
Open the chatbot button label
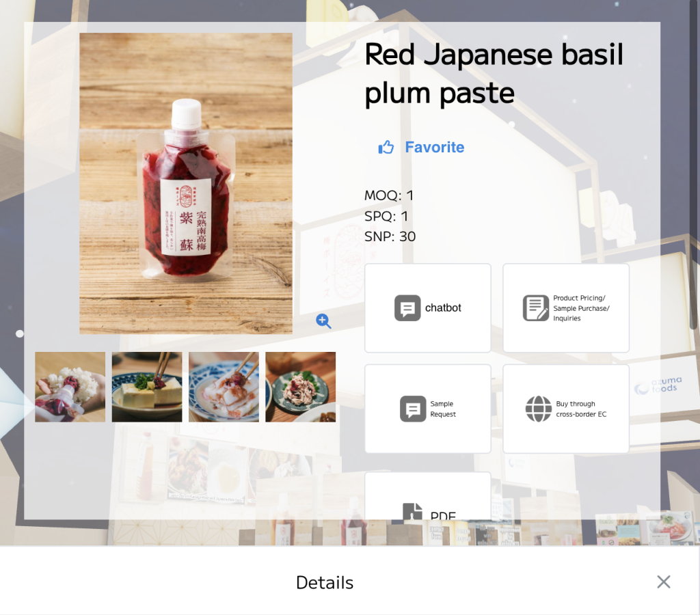tap(443, 308)
